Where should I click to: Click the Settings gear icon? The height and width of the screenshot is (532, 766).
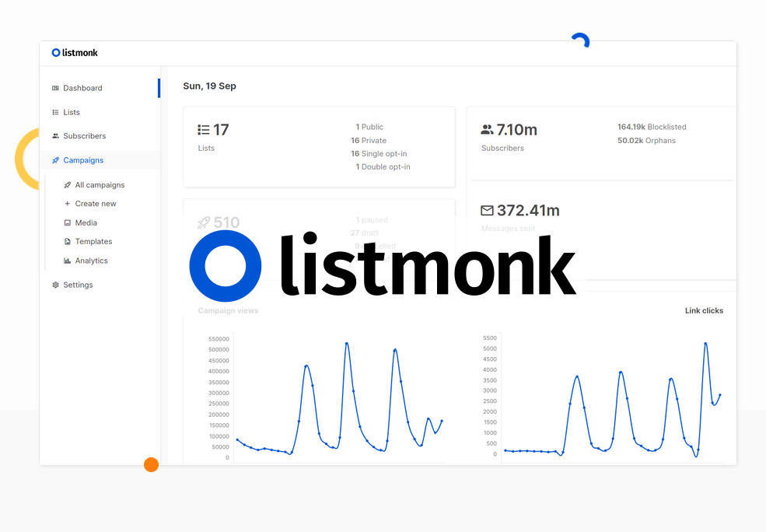[x=56, y=285]
